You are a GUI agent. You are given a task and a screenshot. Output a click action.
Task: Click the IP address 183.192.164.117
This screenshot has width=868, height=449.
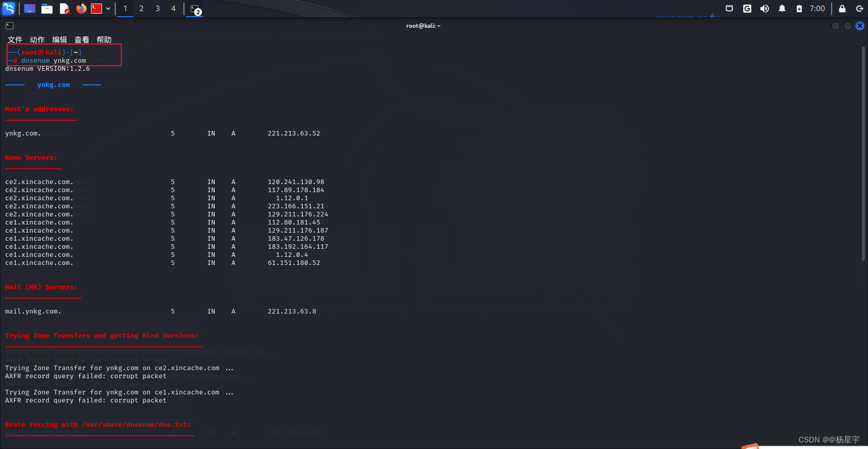298,247
